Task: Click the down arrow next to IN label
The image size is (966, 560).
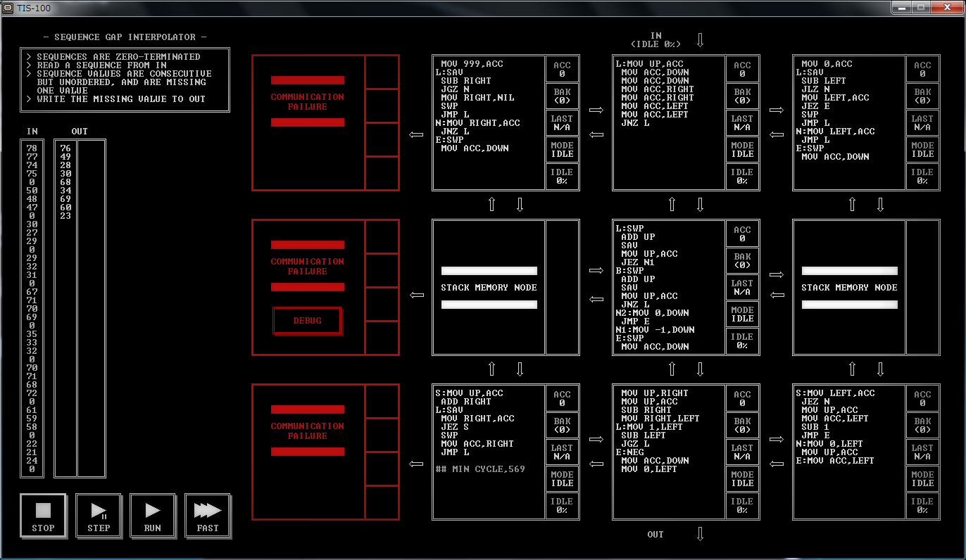Action: [700, 39]
